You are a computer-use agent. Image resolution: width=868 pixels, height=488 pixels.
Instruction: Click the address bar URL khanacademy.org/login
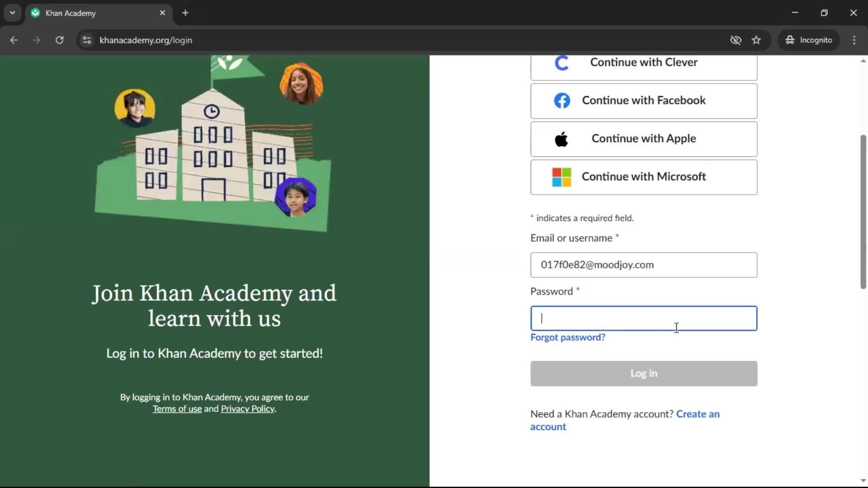click(x=146, y=40)
